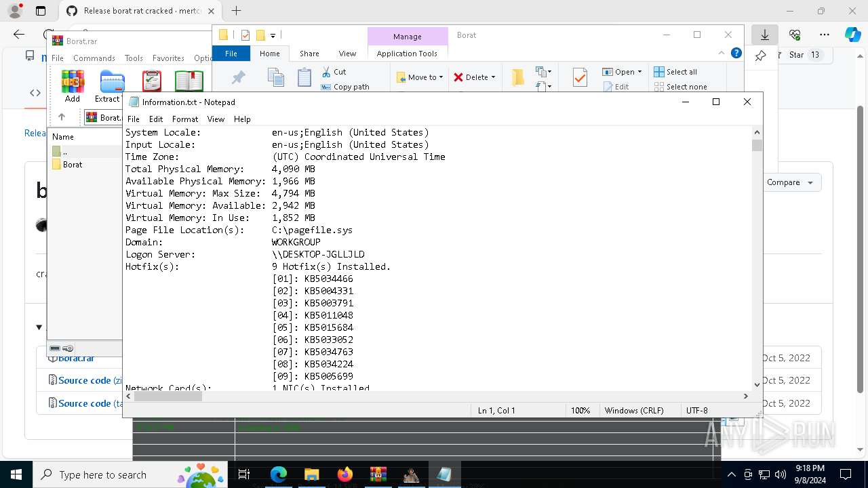Open Windows Start menu

[16, 474]
